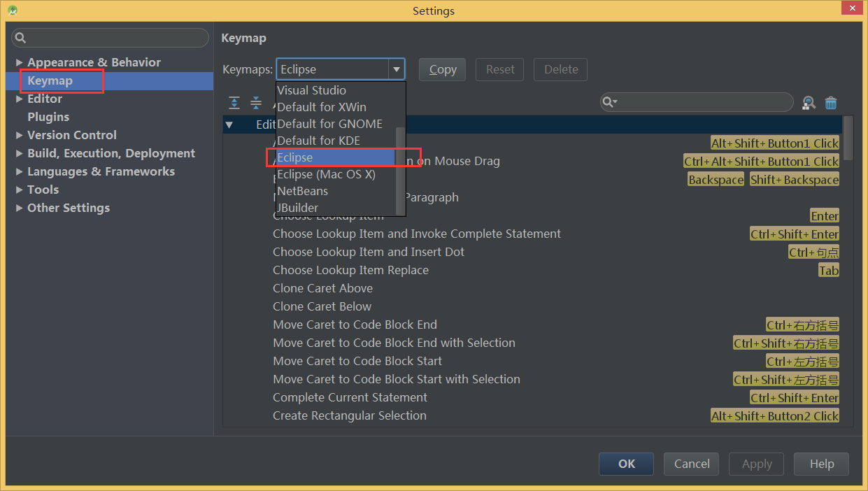Click the Reset keymap button

coord(500,69)
